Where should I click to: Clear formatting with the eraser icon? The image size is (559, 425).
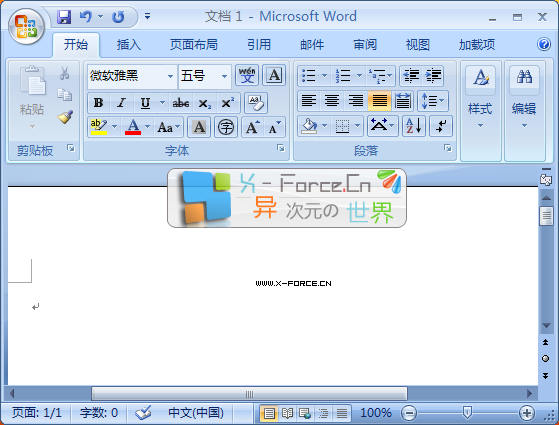(256, 103)
